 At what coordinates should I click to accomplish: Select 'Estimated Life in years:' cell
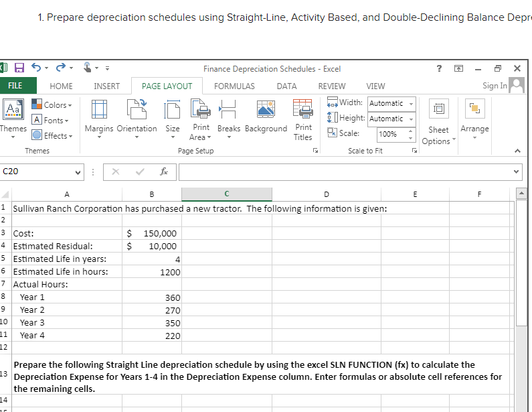pos(67,259)
